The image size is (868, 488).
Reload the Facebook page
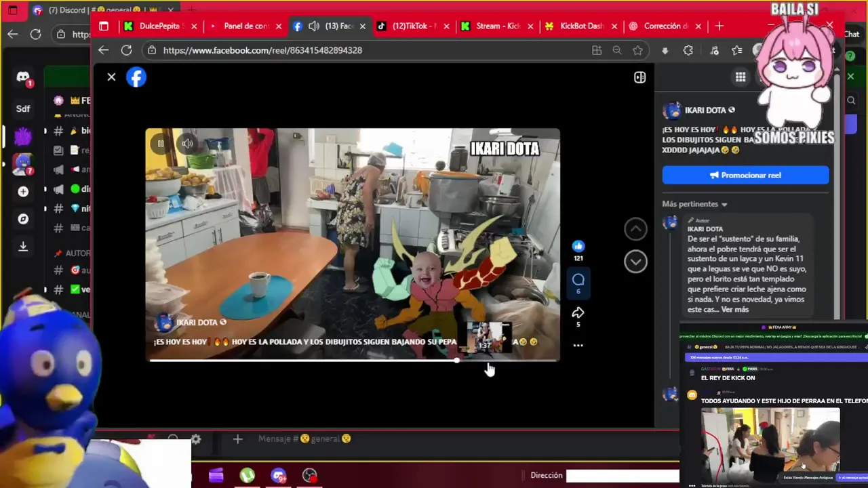[126, 50]
